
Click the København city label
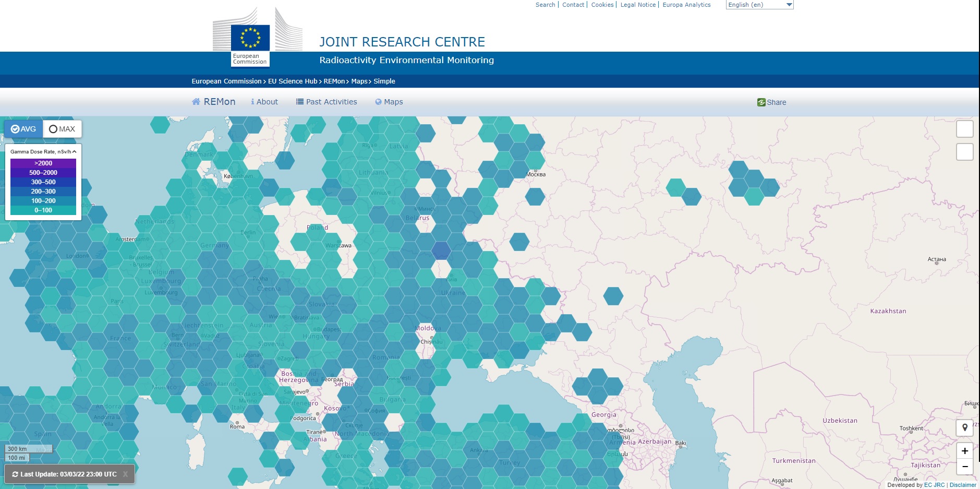tap(238, 176)
